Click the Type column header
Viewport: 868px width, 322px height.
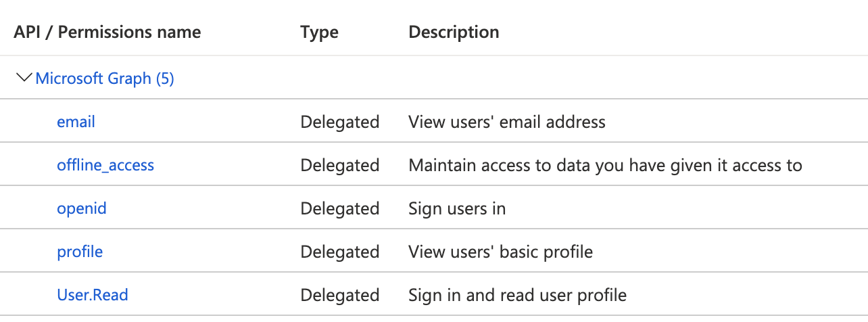tap(320, 32)
